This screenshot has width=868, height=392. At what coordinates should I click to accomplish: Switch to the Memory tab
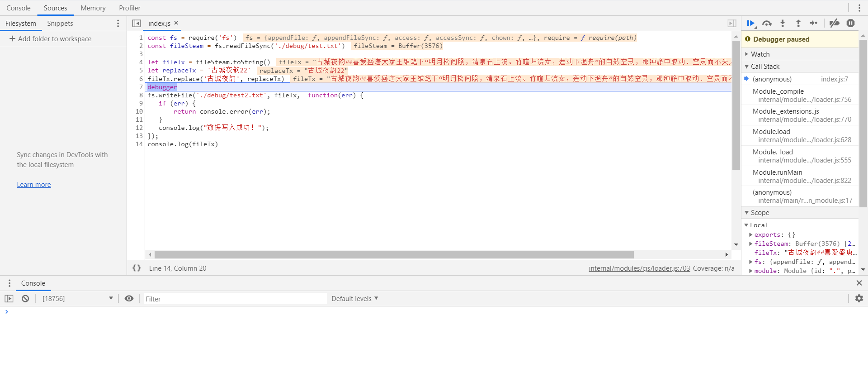tap(93, 8)
